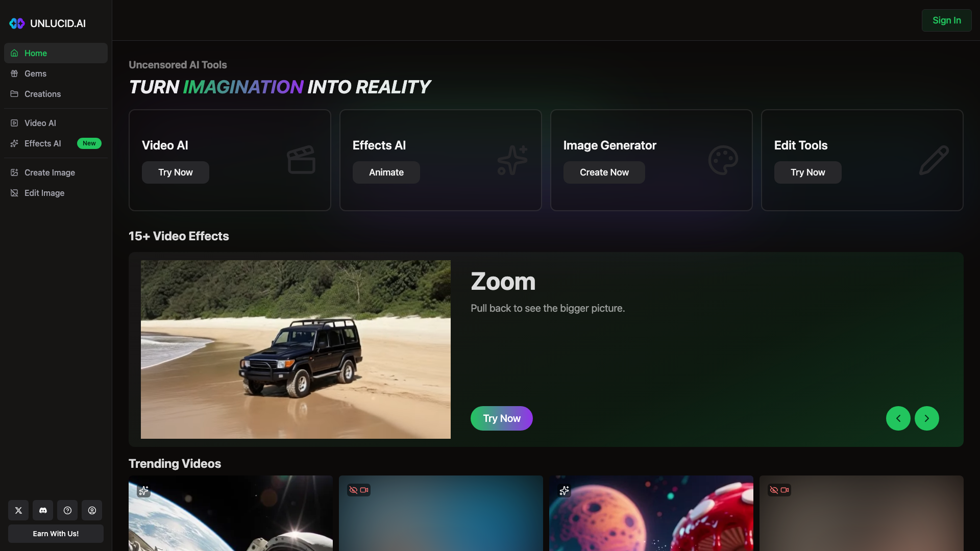Click gradient Try Now under Zoom effect
This screenshot has height=551, width=980.
click(x=502, y=418)
